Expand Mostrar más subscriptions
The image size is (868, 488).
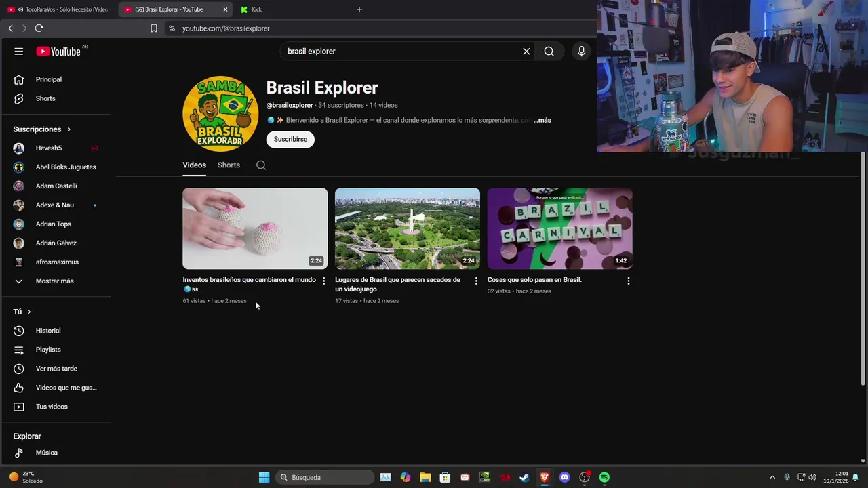pos(56,281)
